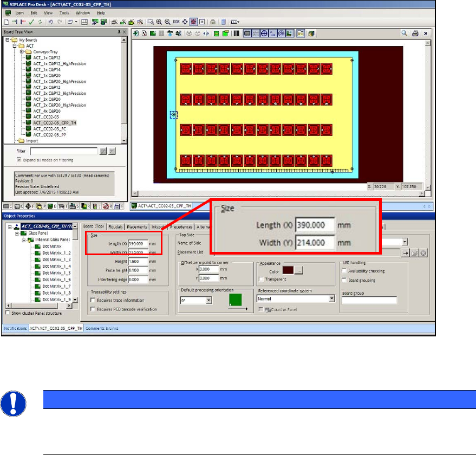This screenshot has width=476, height=455.
Task: Click the printer icon in board view
Action: pos(415,34)
